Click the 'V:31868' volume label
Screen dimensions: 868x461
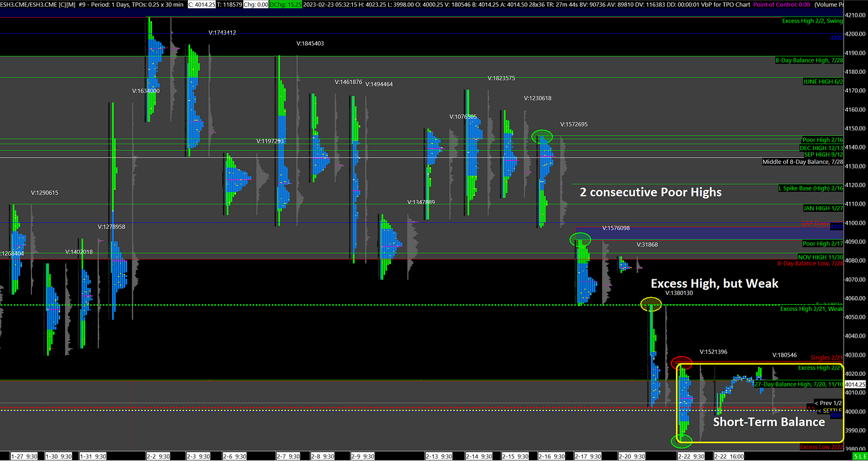point(647,245)
